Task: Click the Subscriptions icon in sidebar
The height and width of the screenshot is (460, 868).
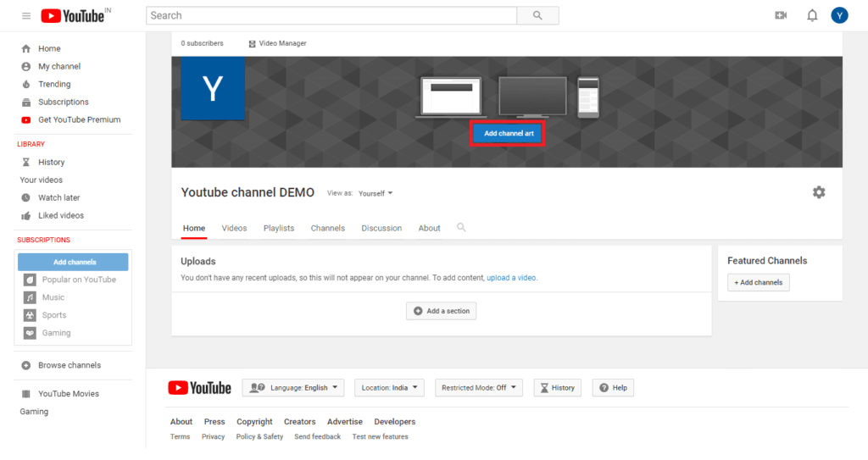Action: point(26,102)
